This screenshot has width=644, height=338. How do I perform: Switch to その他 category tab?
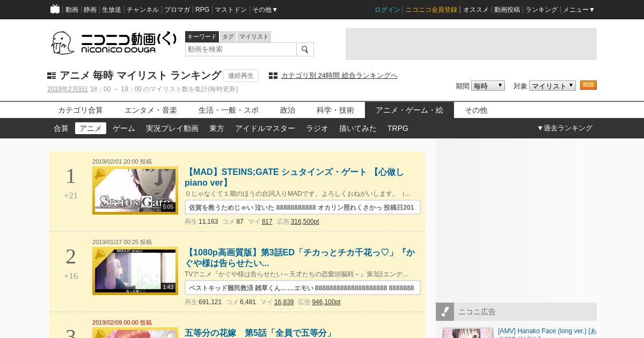coord(476,110)
